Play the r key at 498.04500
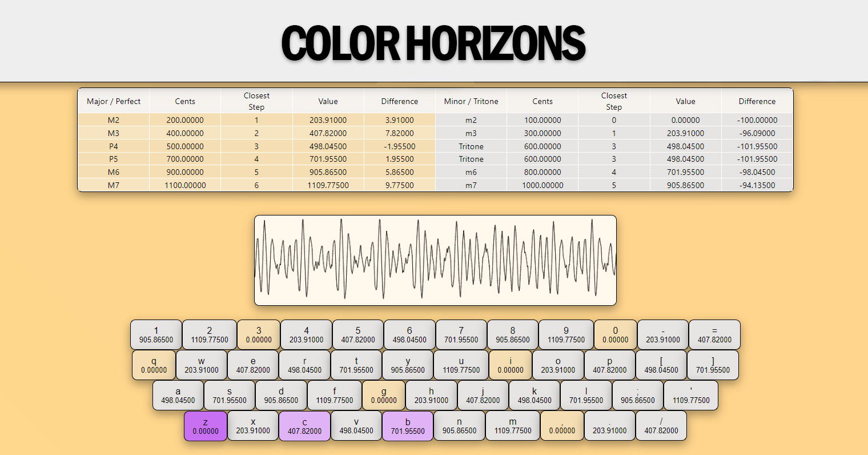This screenshot has height=455, width=868. pos(304,365)
